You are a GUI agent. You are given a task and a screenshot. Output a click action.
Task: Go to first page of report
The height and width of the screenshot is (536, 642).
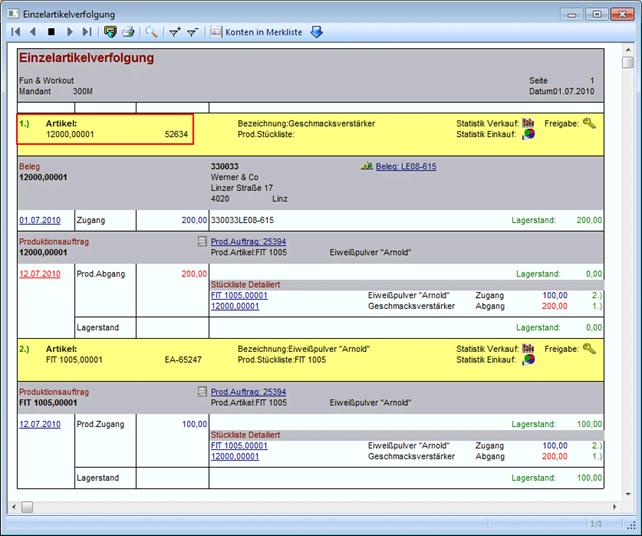[x=16, y=32]
